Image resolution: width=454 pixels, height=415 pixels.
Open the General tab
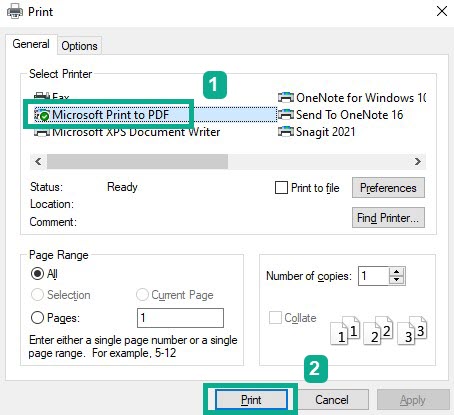[31, 44]
